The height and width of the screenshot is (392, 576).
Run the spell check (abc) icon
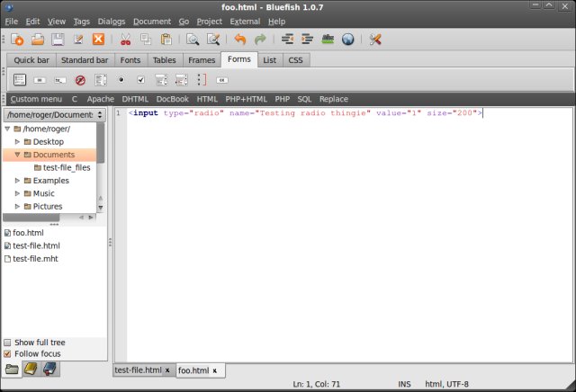[x=328, y=39]
